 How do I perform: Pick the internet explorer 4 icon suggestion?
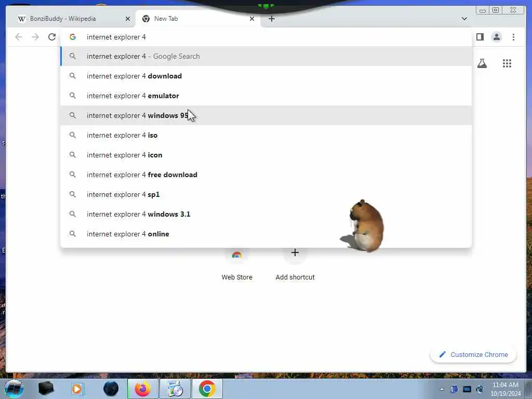click(266, 155)
